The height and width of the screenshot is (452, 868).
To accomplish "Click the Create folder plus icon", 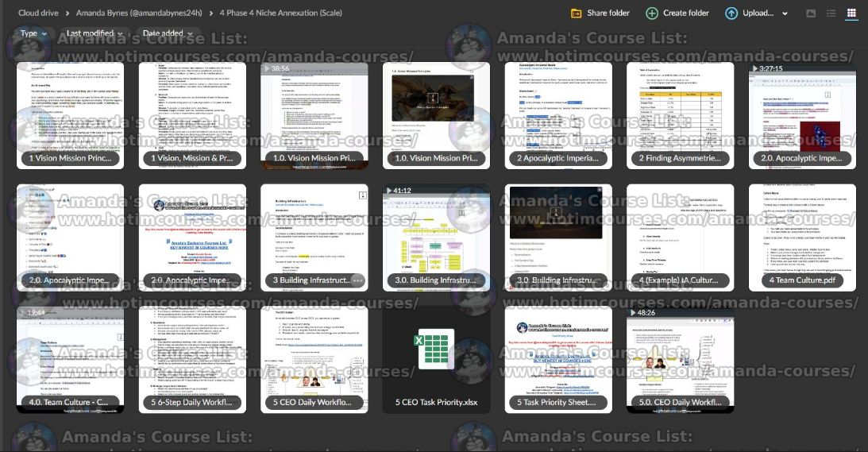I will 652,13.
